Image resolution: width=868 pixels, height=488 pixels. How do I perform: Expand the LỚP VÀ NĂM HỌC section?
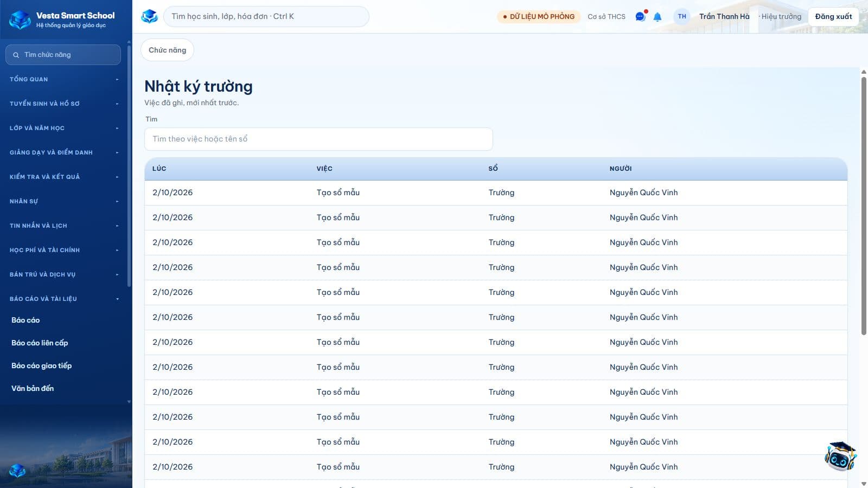pos(65,128)
